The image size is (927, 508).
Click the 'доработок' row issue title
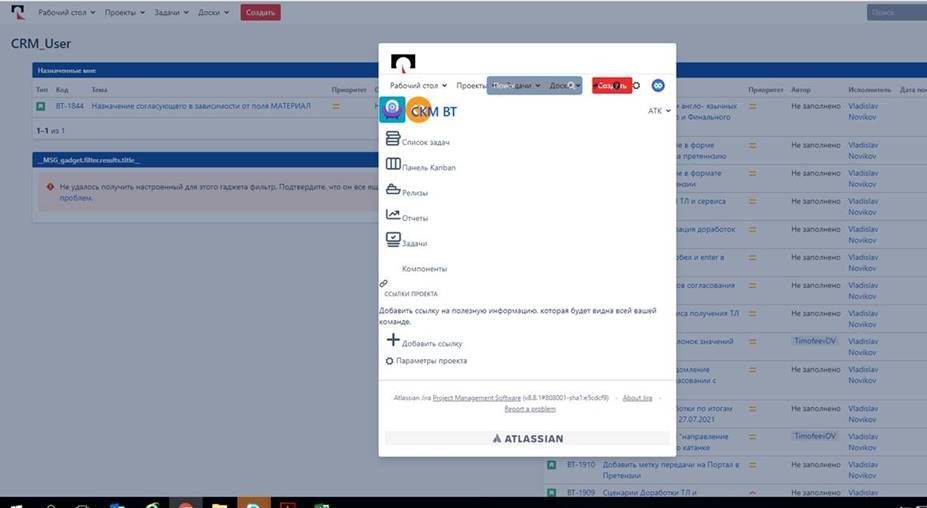tap(706, 229)
